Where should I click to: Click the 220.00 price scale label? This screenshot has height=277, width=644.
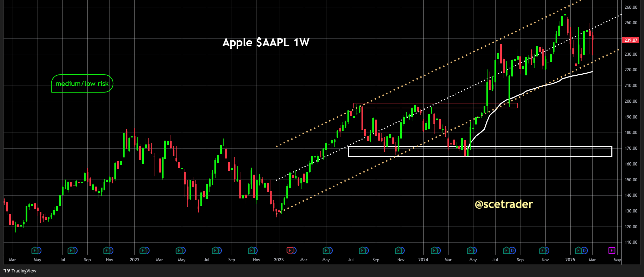631,70
